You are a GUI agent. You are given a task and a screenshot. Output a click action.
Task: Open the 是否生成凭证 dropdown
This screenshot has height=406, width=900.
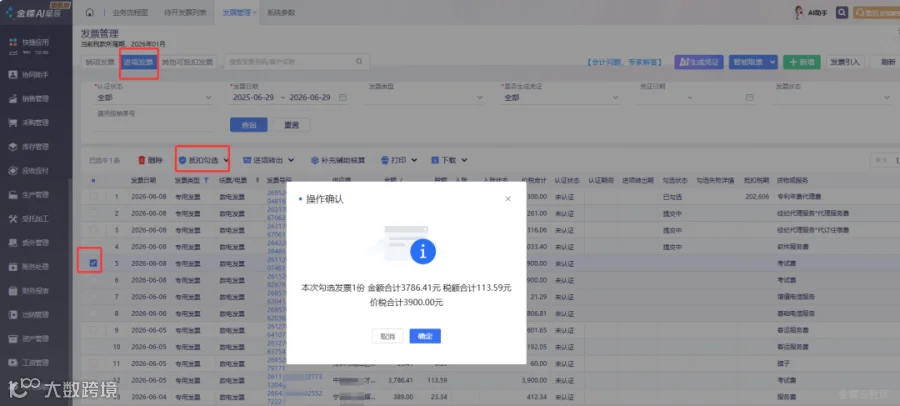click(x=560, y=98)
